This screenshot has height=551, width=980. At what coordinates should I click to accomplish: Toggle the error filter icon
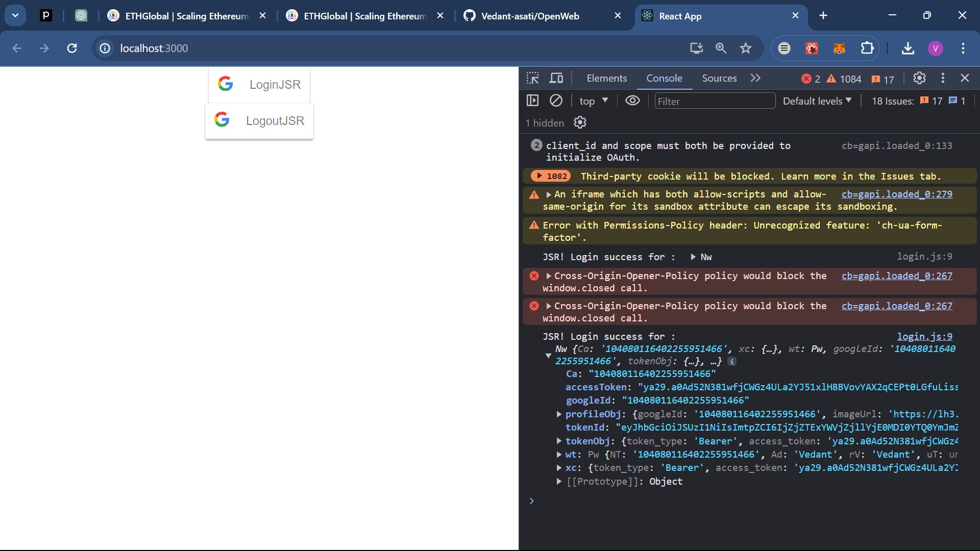[806, 78]
